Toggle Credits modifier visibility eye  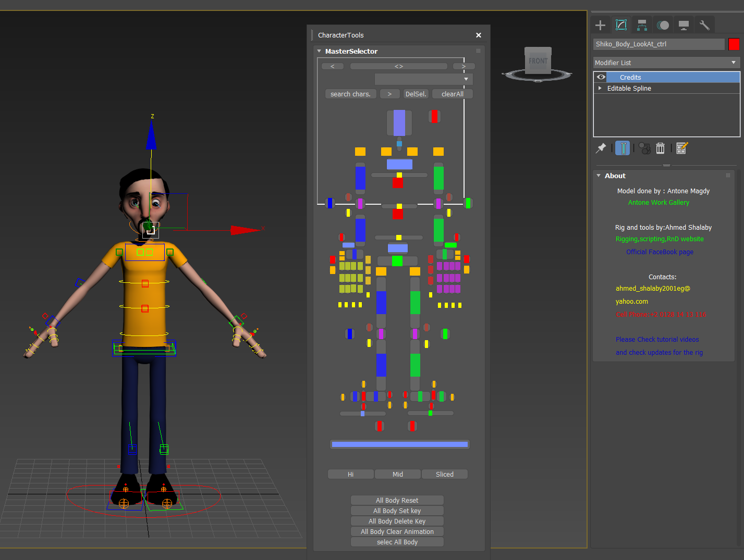601,77
